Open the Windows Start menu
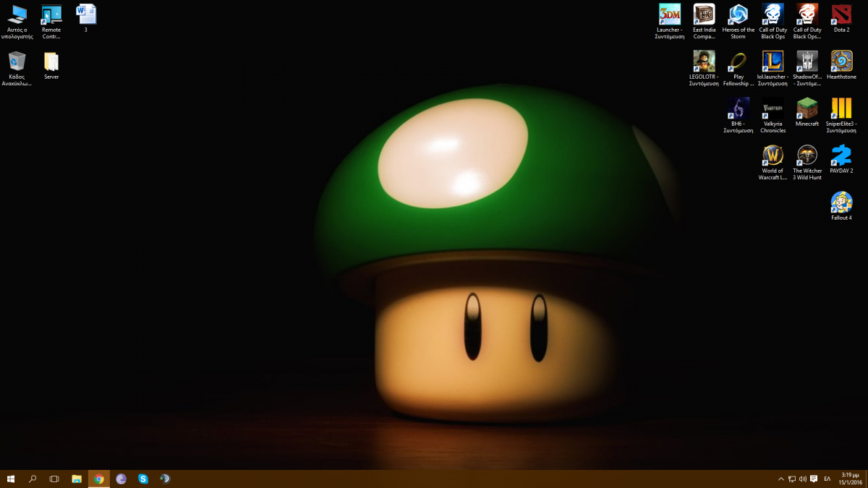Image resolution: width=868 pixels, height=488 pixels. tap(11, 479)
